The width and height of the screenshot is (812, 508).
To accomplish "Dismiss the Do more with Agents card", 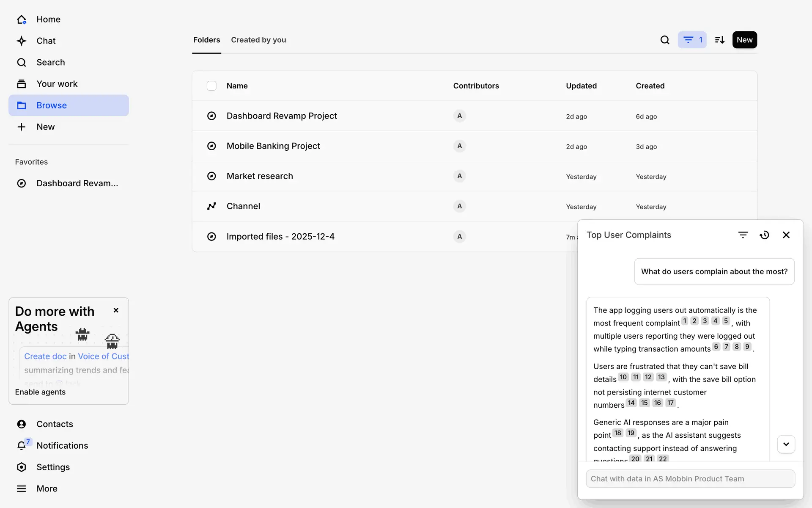I will (x=116, y=310).
